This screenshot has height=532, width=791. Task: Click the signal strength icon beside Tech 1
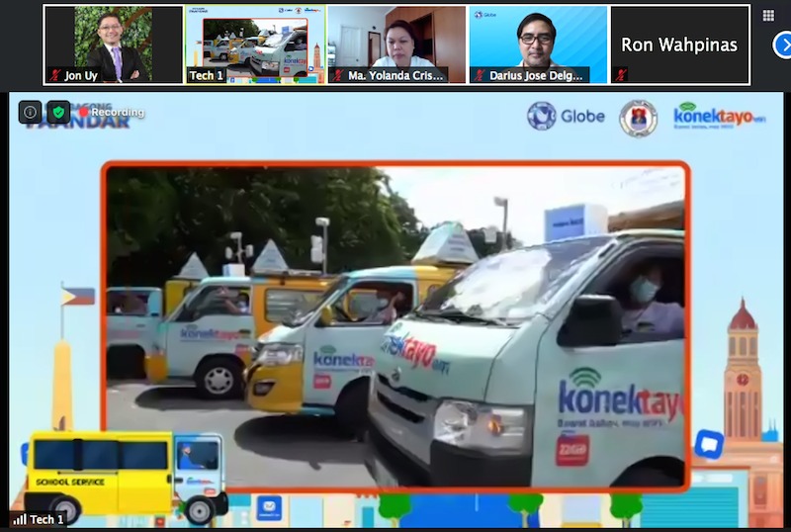point(19,519)
